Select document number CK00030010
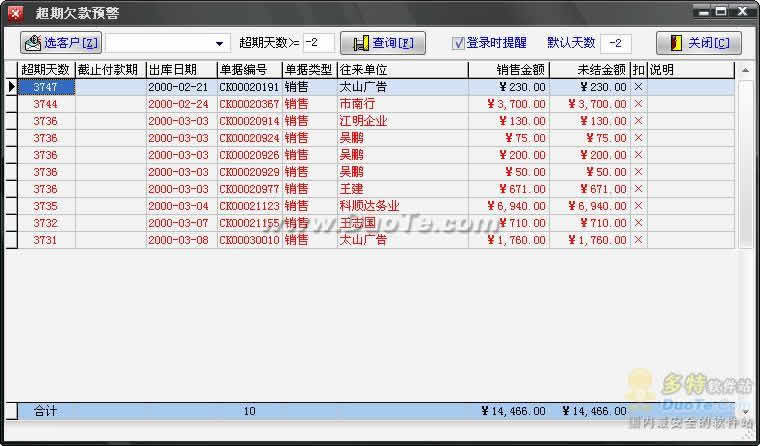760x446 pixels. coord(250,240)
